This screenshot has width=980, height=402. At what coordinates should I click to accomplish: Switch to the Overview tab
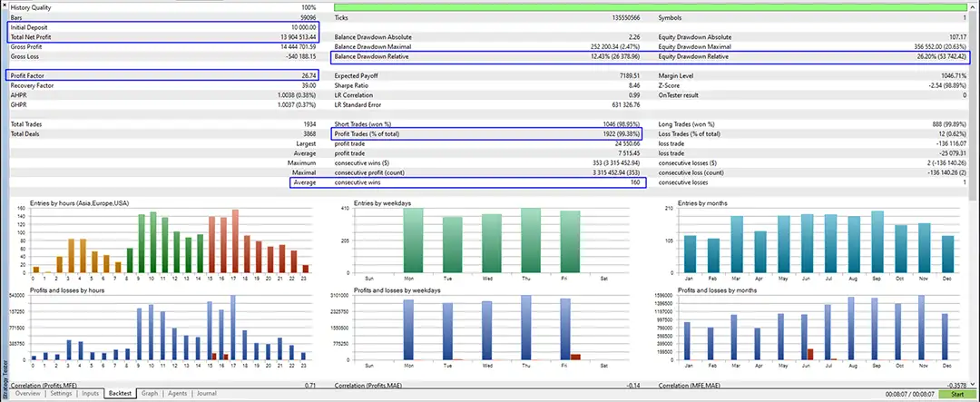27,394
